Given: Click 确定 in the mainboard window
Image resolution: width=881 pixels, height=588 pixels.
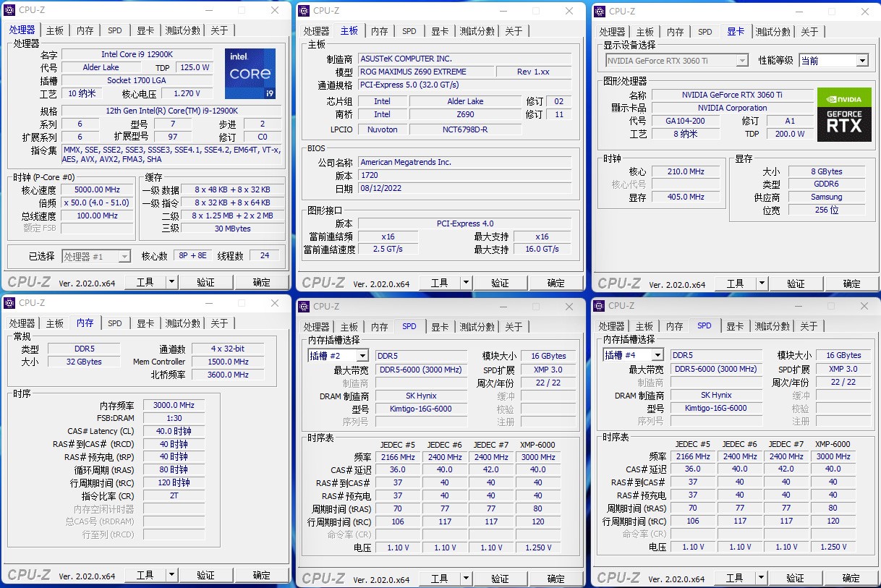Looking at the screenshot, I should (556, 283).
